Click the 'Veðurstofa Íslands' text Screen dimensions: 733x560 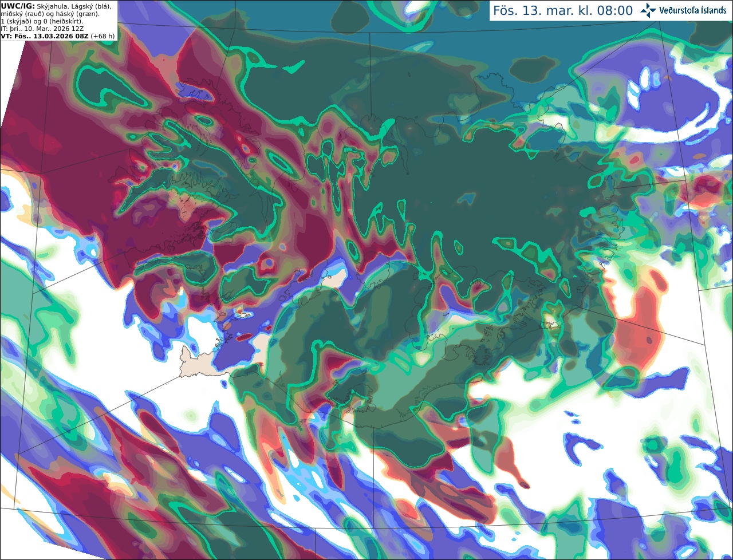(x=693, y=10)
